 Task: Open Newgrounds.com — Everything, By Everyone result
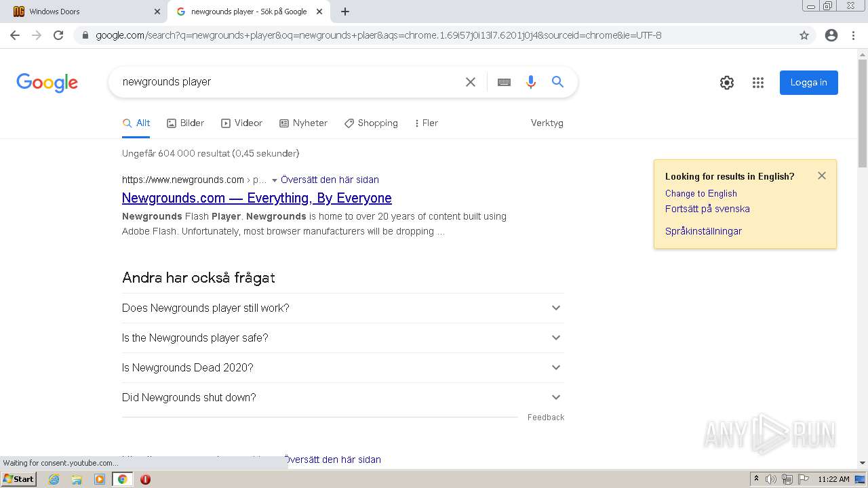257,198
